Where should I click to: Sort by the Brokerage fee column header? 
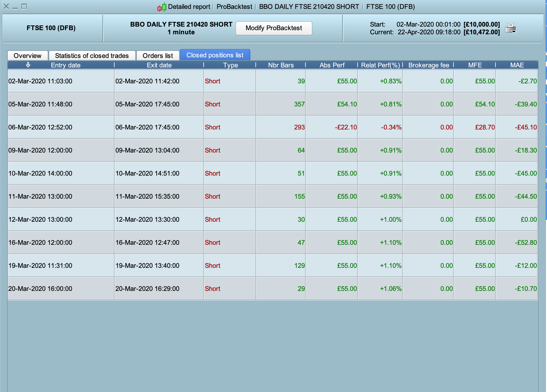point(429,65)
